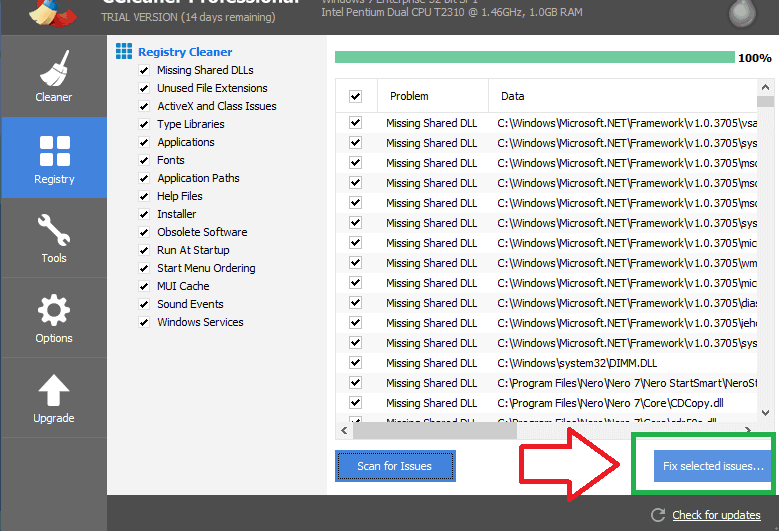Click scroll down arrow of results list
779x531 pixels.
[x=765, y=413]
